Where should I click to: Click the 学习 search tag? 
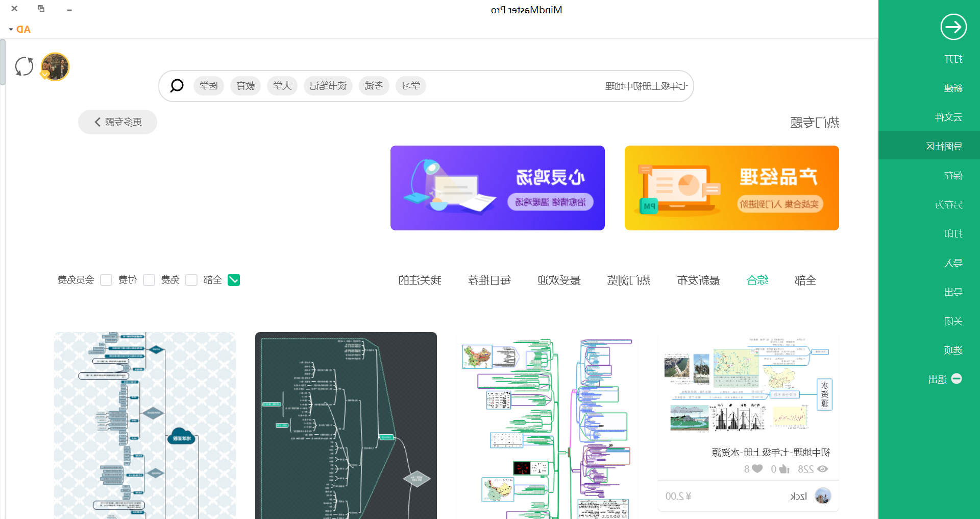click(x=411, y=86)
